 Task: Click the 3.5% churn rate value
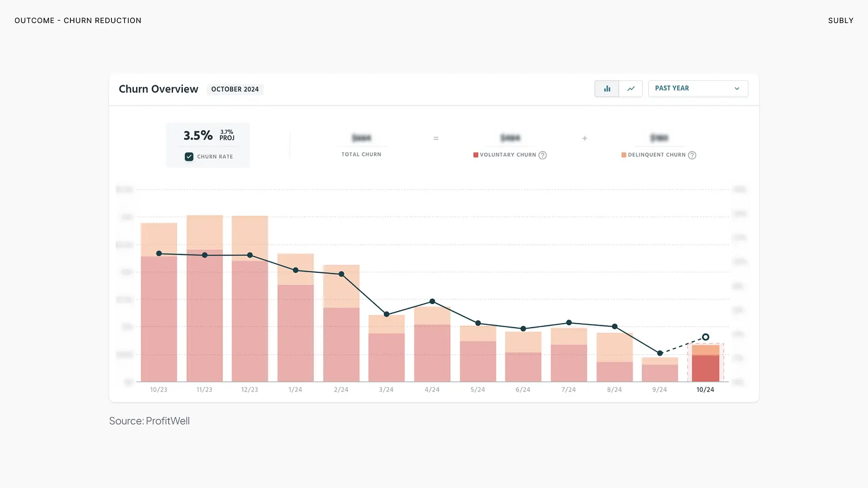click(198, 136)
